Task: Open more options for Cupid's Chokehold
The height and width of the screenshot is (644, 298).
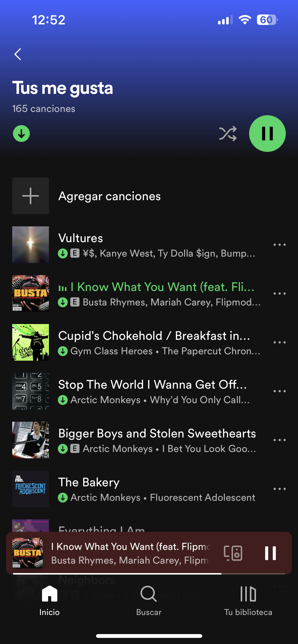Action: [x=279, y=342]
